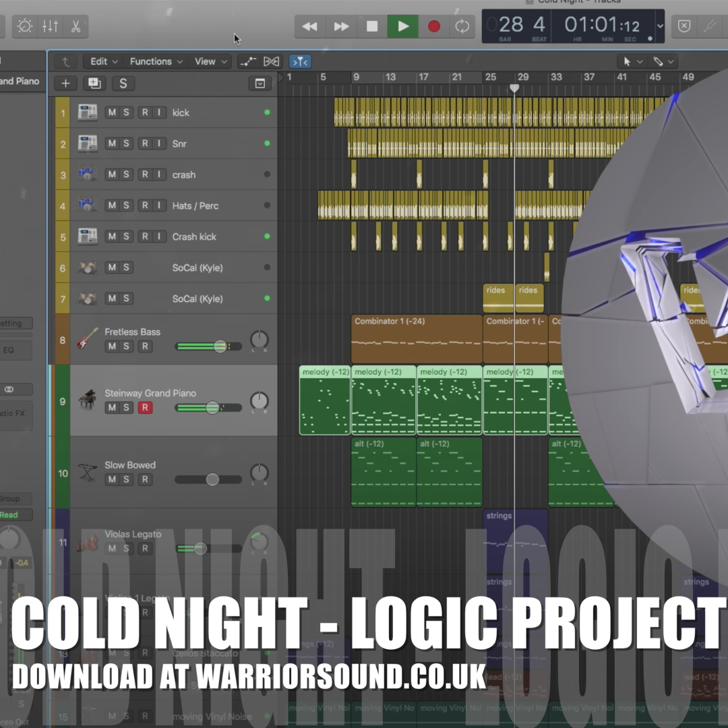Screen dimensions: 728x728
Task: Click the Fretless Bass guitar icon
Action: pos(87,338)
